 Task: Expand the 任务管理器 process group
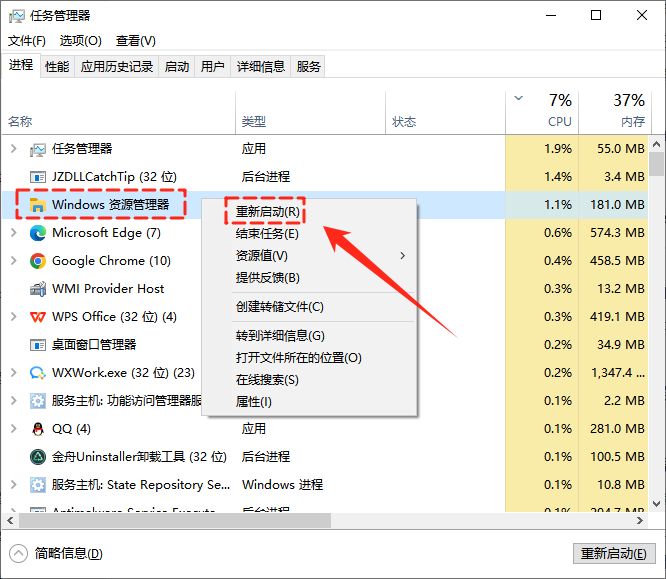(13, 149)
